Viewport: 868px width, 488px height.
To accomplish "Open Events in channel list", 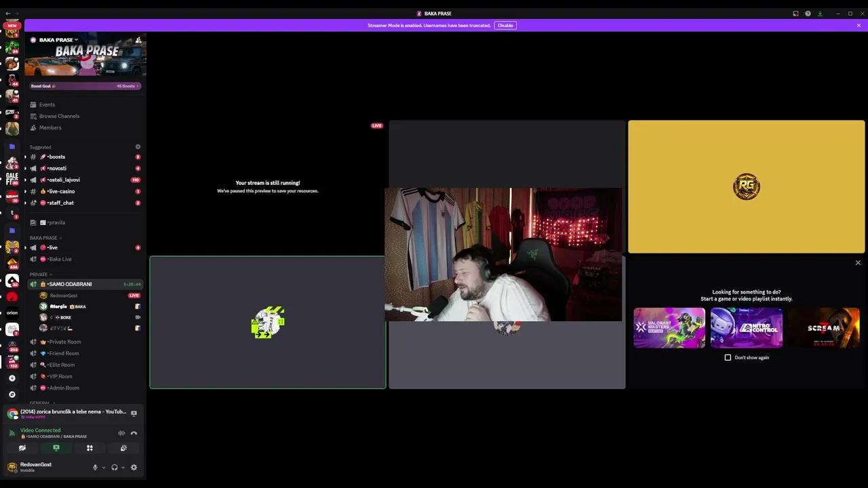I will pos(85,104).
